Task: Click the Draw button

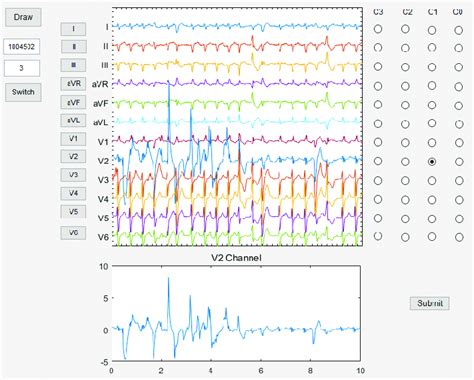Action: point(23,17)
